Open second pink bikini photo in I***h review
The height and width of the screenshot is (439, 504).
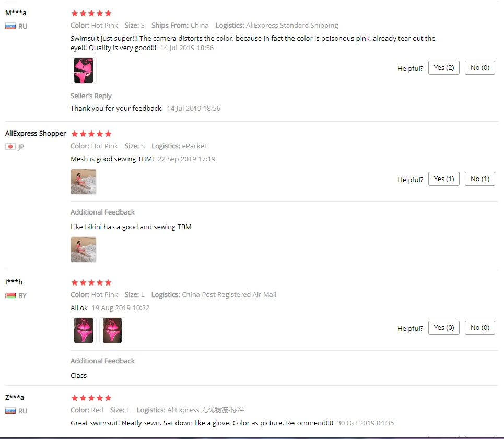pyautogui.click(x=112, y=330)
